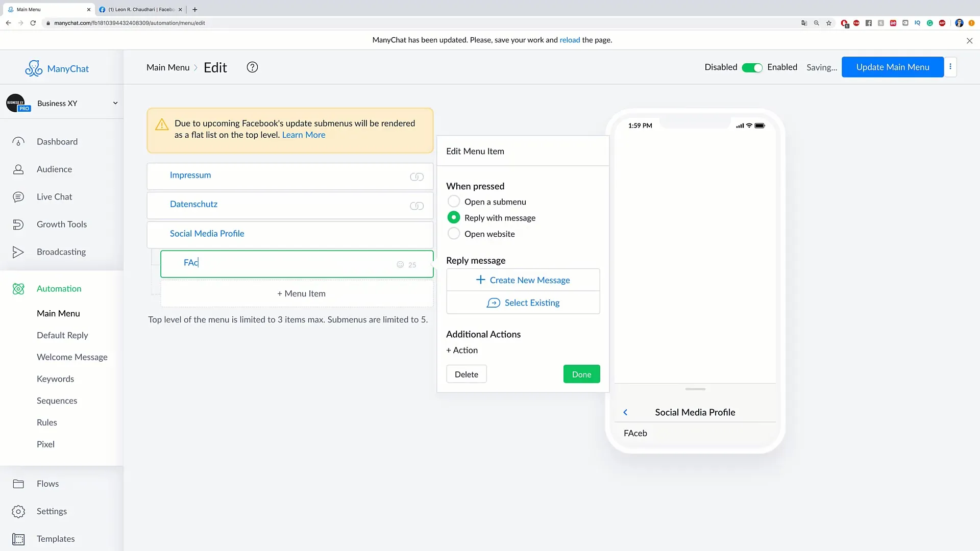Image resolution: width=980 pixels, height=551 pixels.
Task: Click Create New Message
Action: (523, 280)
